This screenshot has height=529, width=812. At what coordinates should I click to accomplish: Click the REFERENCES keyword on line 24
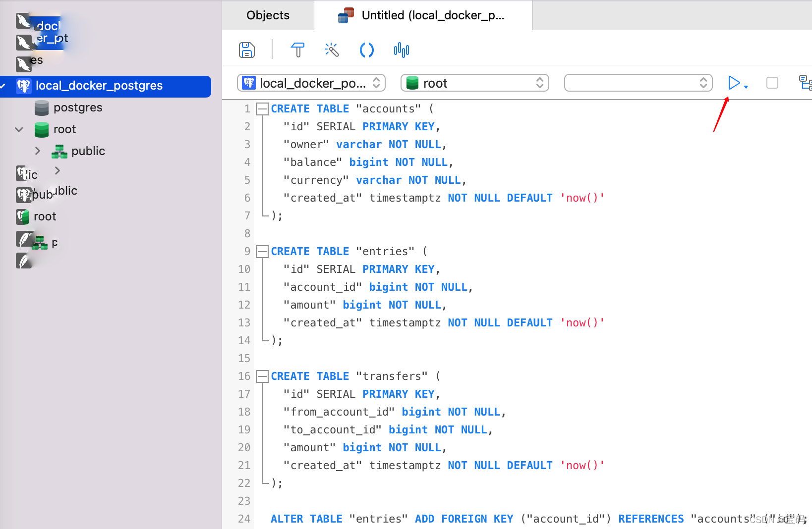coord(651,519)
